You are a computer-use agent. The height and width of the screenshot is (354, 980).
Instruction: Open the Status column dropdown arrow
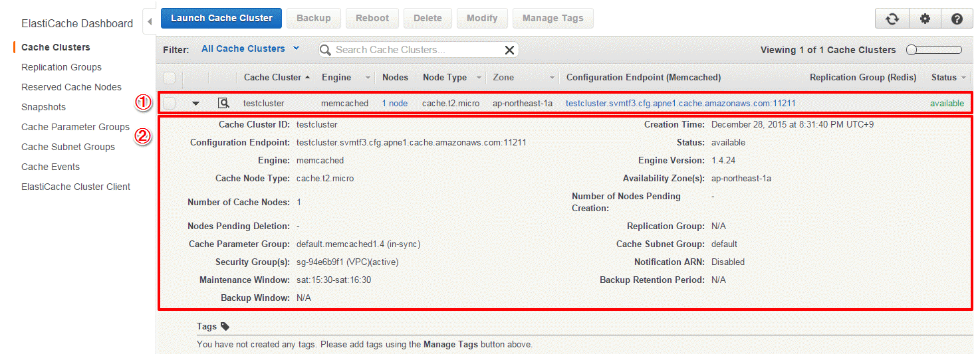[964, 78]
